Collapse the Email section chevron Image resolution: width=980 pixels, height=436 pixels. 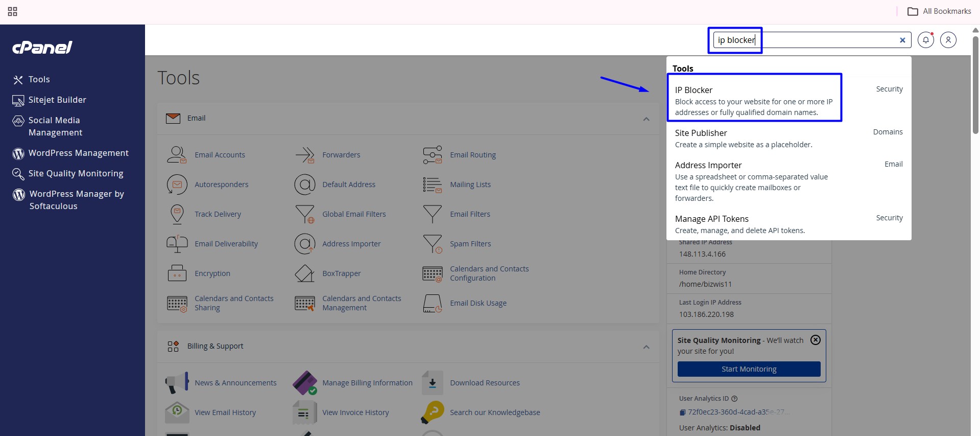tap(646, 119)
